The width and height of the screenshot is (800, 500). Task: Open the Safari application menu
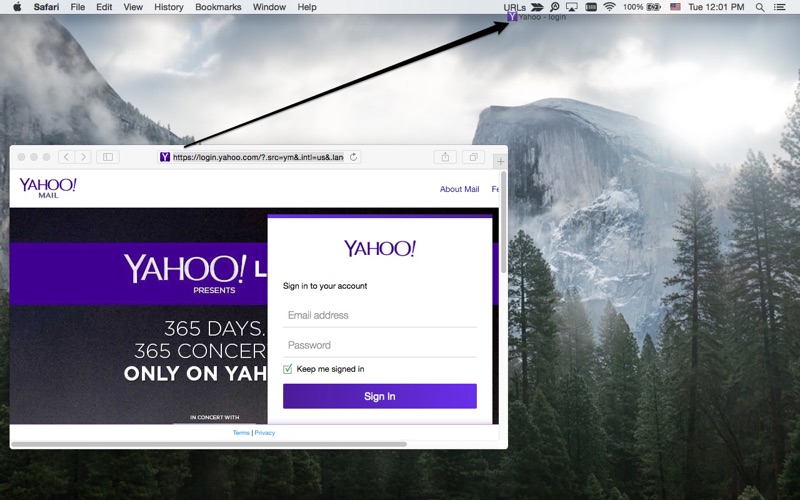click(x=46, y=7)
